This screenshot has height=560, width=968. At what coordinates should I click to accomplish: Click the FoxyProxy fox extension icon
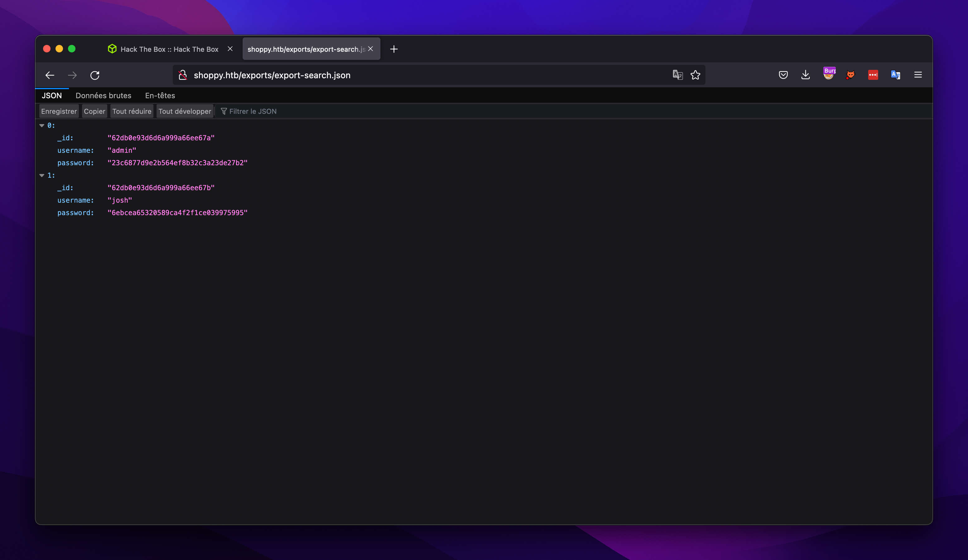(850, 75)
